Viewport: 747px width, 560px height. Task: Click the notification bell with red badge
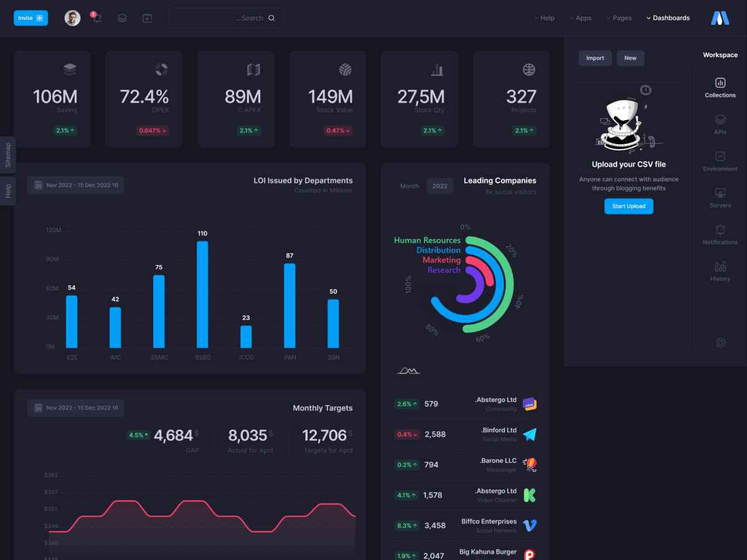pyautogui.click(x=96, y=18)
